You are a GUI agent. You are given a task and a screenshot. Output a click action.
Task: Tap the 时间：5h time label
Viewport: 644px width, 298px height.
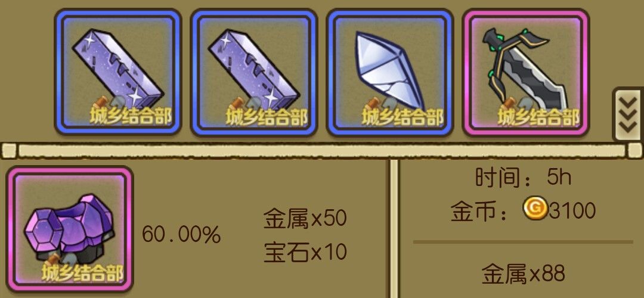(x=524, y=178)
